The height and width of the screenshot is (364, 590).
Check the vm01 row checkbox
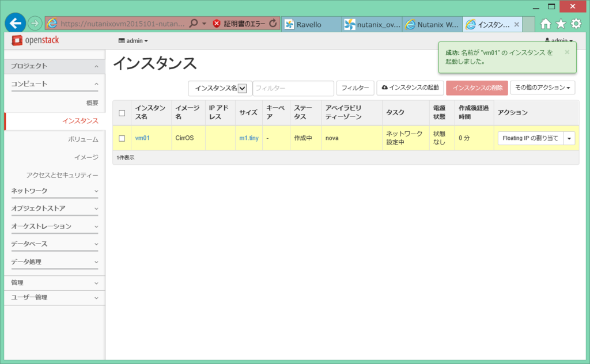click(122, 138)
